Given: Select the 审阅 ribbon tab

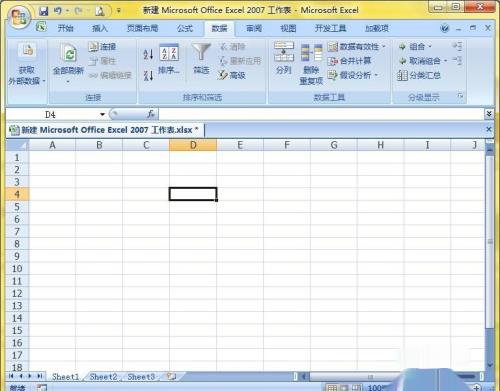Looking at the screenshot, I should click(x=254, y=28).
